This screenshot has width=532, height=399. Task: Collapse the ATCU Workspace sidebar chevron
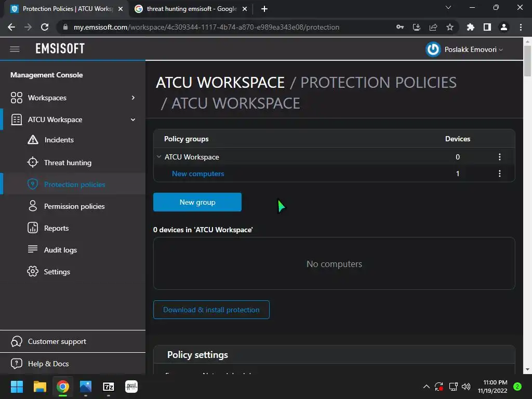click(133, 119)
